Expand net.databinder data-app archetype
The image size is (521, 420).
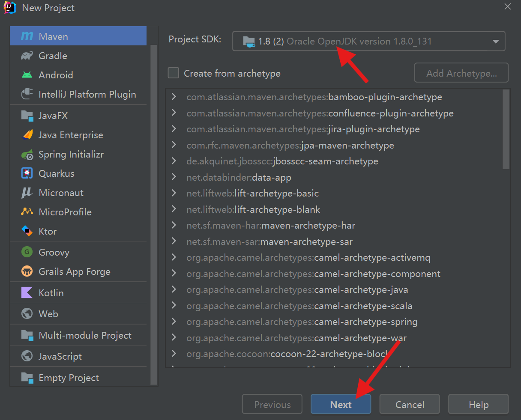point(174,177)
